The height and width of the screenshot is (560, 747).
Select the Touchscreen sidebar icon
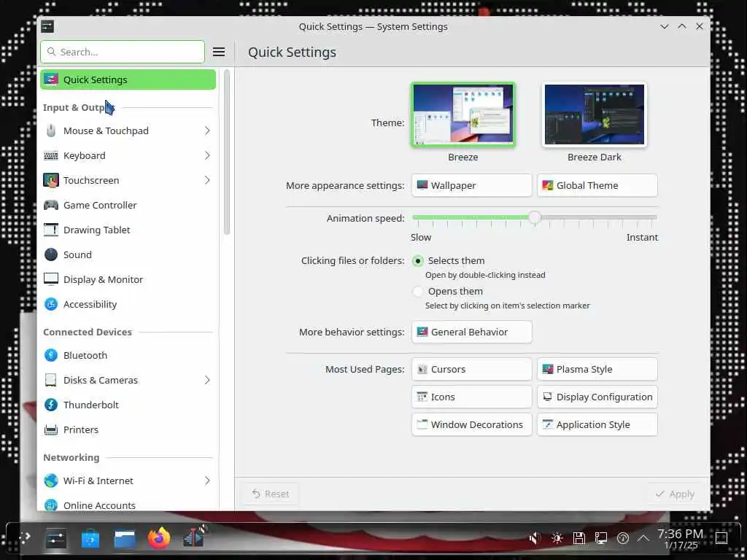coord(51,181)
